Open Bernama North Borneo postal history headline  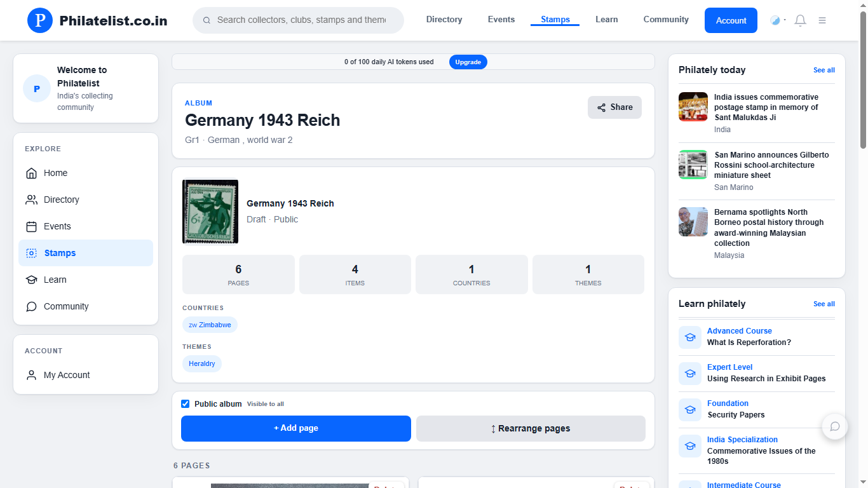click(x=769, y=227)
